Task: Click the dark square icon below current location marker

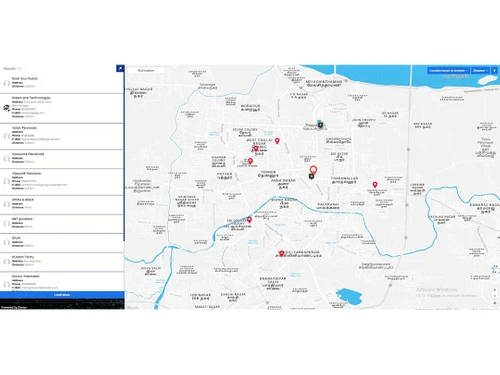Action: (x=311, y=177)
